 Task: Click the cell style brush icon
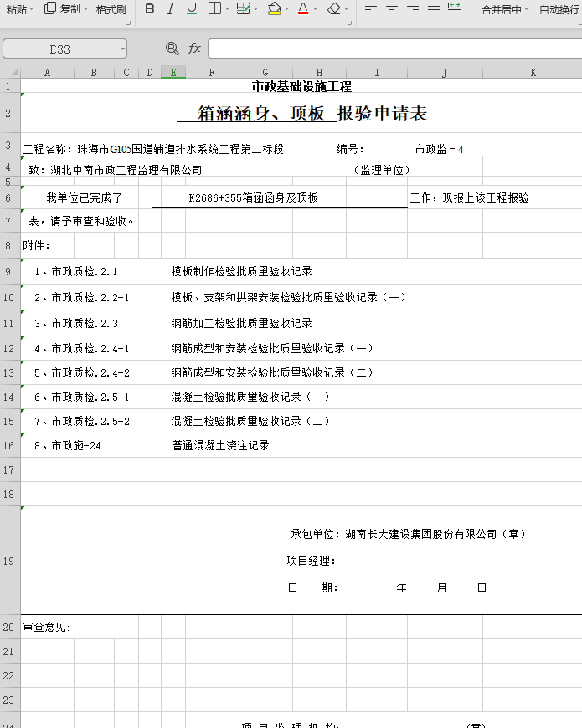tap(244, 9)
